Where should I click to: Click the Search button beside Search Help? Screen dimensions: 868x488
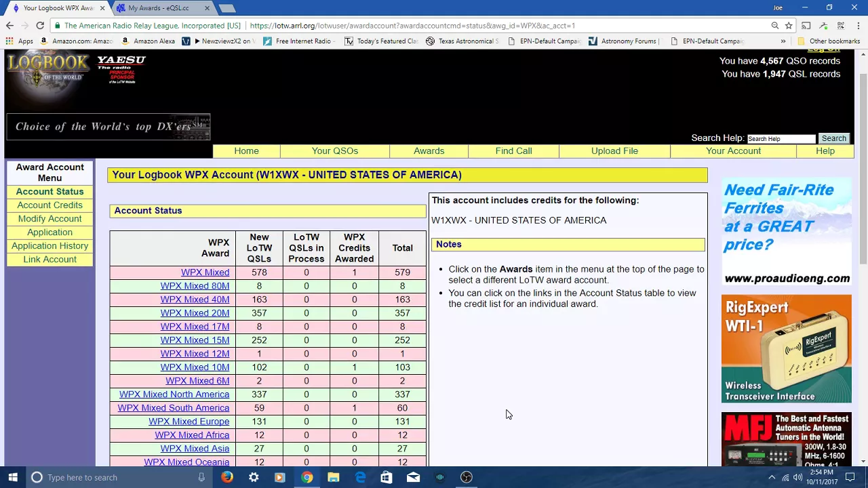(833, 138)
